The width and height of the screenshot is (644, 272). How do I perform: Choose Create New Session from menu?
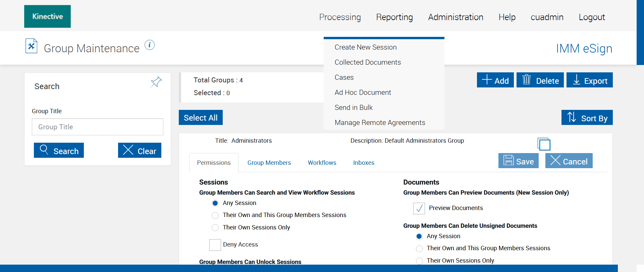click(366, 47)
